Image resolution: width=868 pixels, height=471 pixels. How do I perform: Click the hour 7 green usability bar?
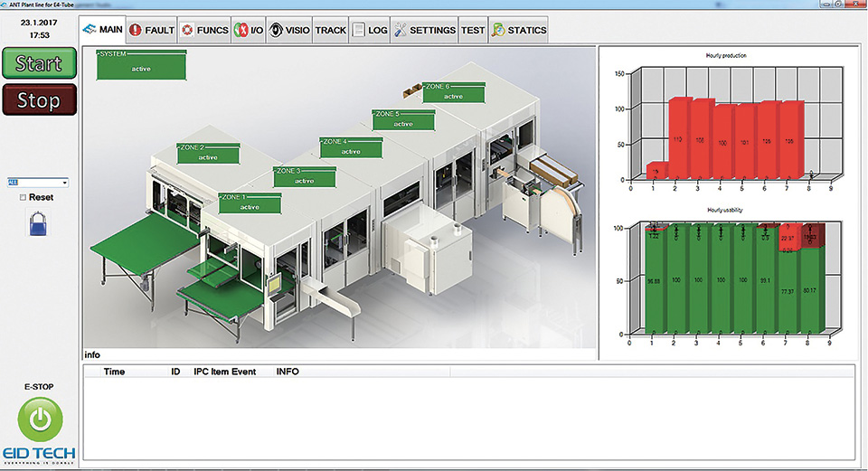point(788,292)
